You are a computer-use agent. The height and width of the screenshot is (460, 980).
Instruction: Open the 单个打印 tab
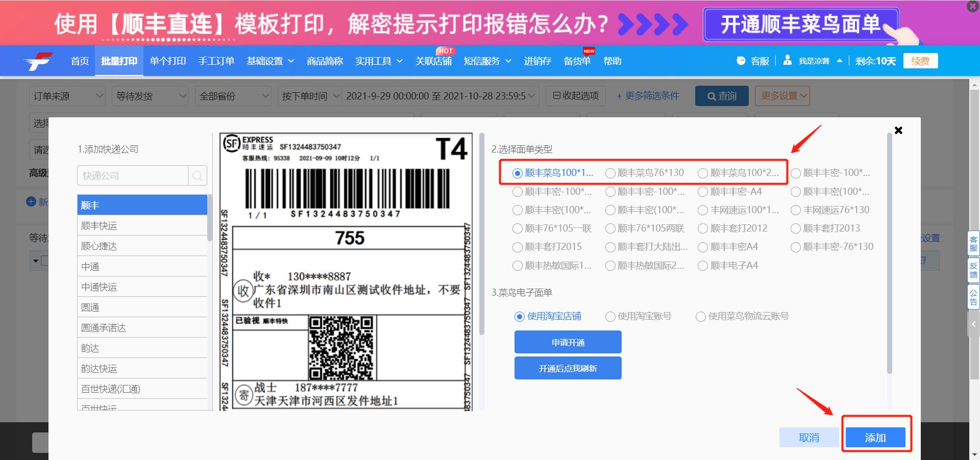pyautogui.click(x=168, y=61)
